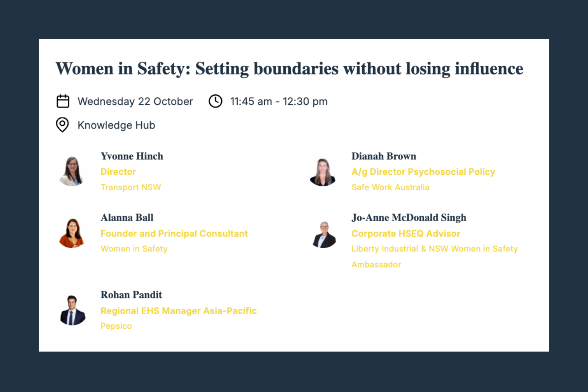The width and height of the screenshot is (588, 392).
Task: Click the 11:45 am - 12:30 pm time
Action: point(278,102)
